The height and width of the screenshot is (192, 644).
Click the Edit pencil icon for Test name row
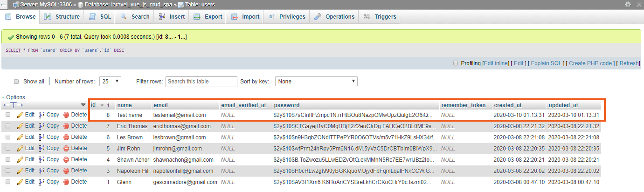click(20, 115)
